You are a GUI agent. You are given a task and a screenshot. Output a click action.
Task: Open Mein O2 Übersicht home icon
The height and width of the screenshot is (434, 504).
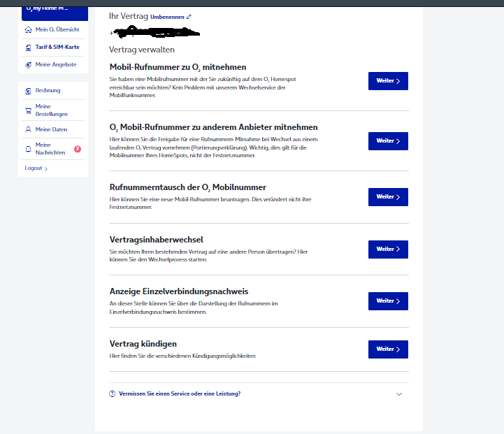(28, 29)
